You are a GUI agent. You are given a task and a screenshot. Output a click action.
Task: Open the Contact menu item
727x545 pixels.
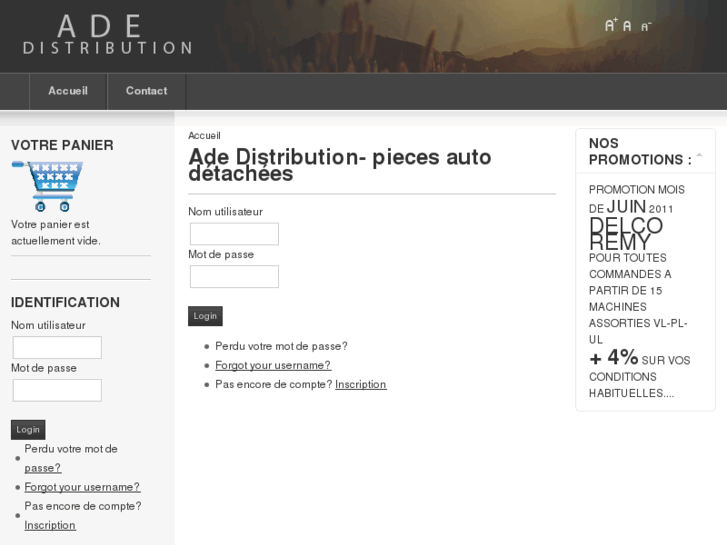pyautogui.click(x=146, y=91)
